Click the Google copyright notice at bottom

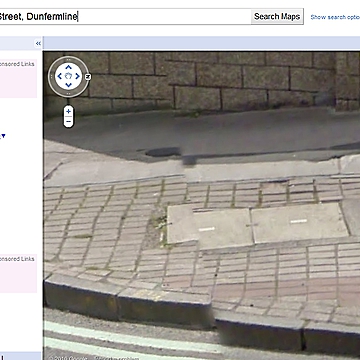[68, 358]
